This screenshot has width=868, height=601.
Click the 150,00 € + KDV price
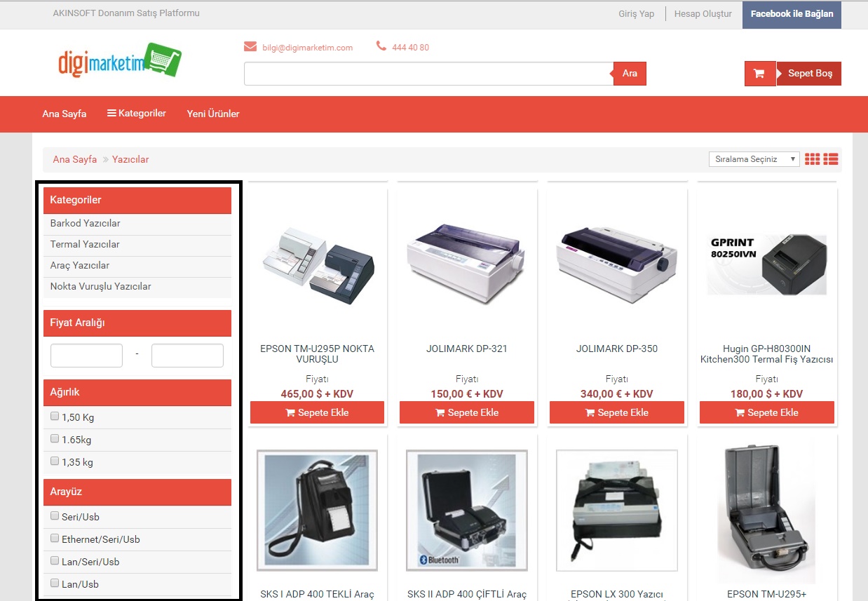(467, 394)
